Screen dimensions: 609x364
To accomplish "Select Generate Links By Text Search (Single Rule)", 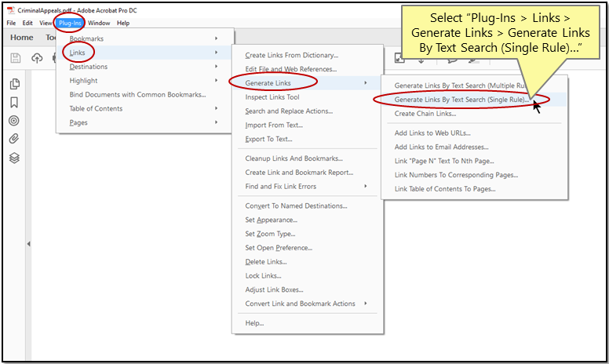I will [461, 100].
